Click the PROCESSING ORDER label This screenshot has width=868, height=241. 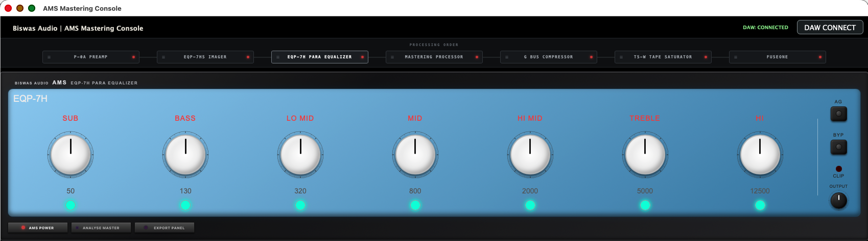pos(434,45)
